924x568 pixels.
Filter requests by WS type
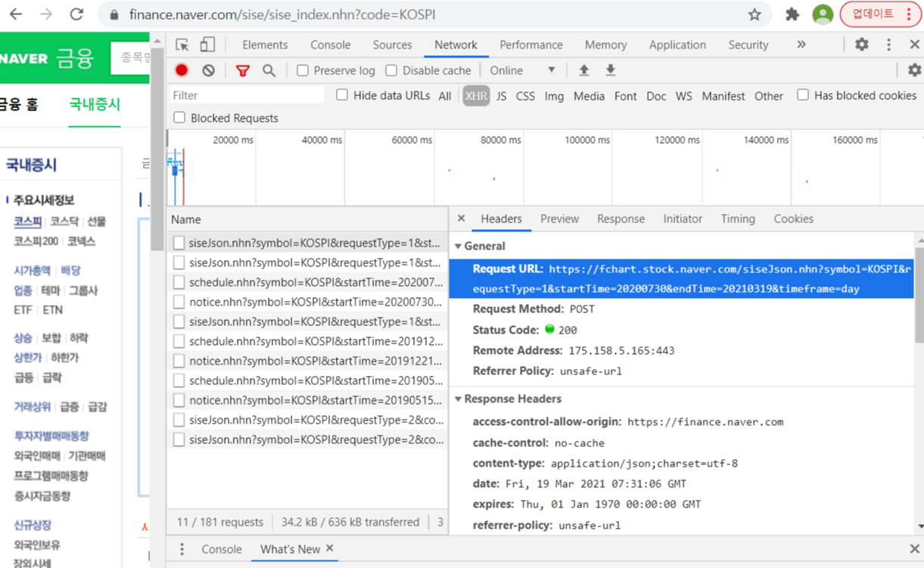pyautogui.click(x=683, y=96)
